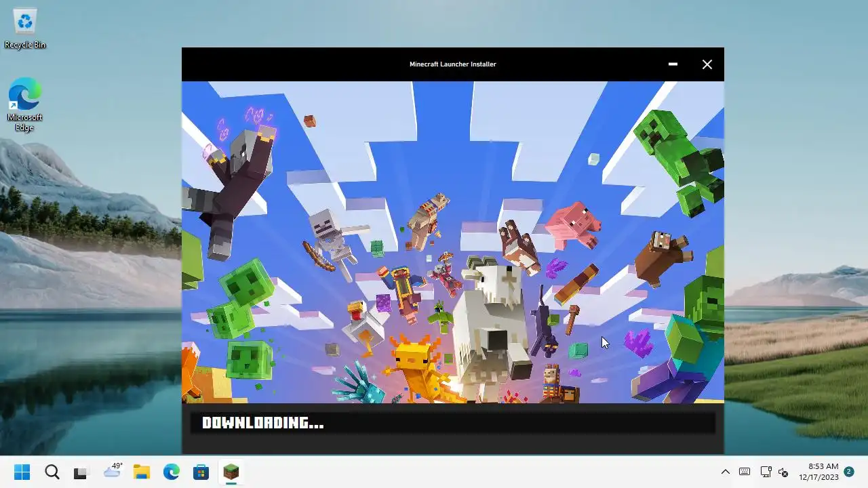Click the Minecraft artwork banner image
The image size is (868, 488).
click(x=453, y=242)
